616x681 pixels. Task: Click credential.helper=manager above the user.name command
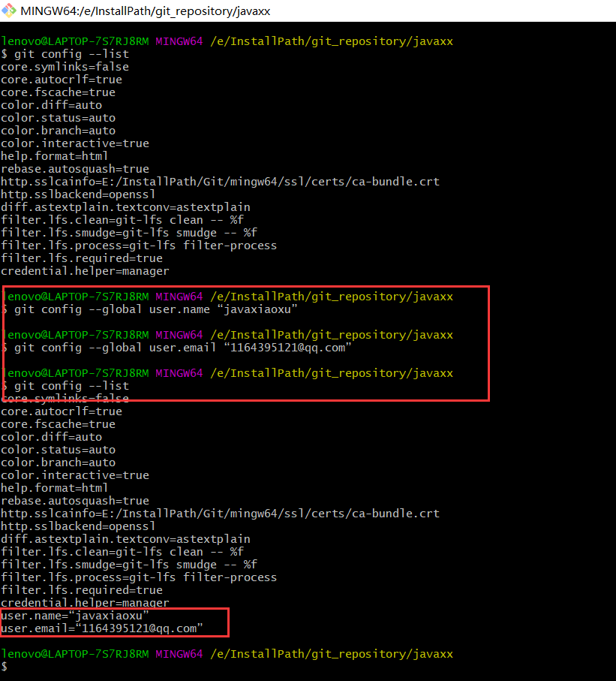[85, 270]
